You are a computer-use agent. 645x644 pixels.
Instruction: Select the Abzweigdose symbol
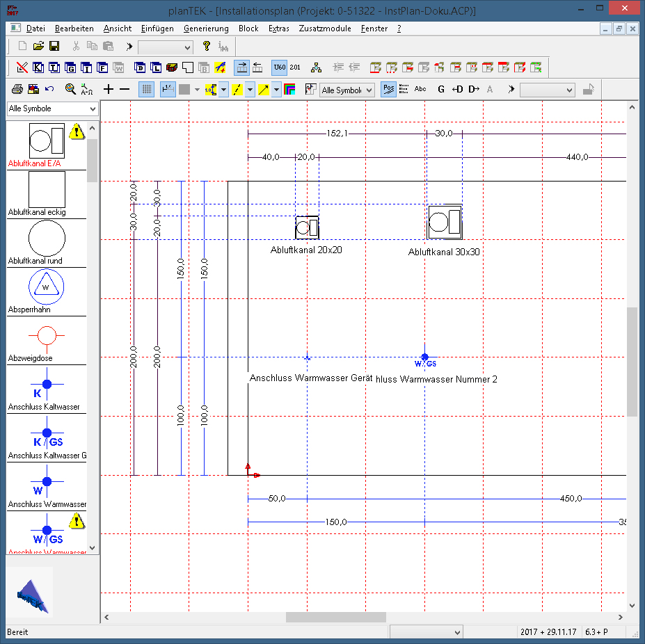tap(47, 337)
